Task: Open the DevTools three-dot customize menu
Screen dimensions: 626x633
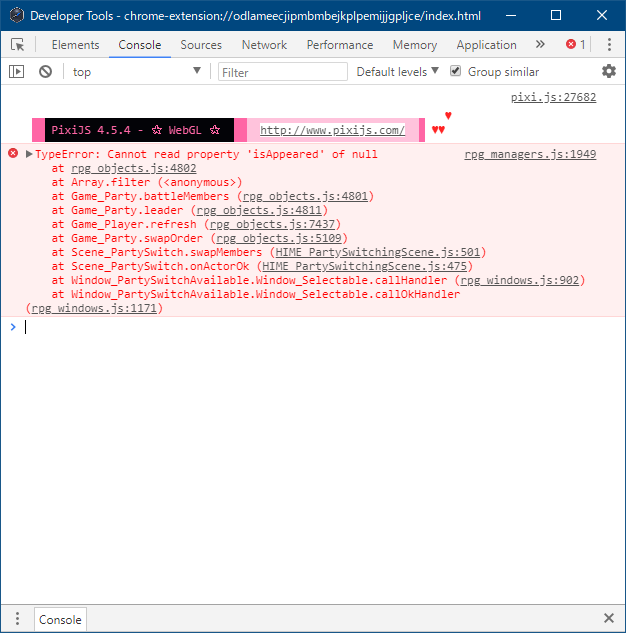Action: pos(609,44)
